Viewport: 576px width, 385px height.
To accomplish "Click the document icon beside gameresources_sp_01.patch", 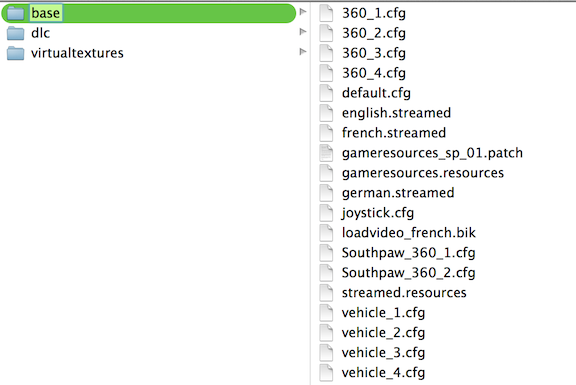I will 326,153.
